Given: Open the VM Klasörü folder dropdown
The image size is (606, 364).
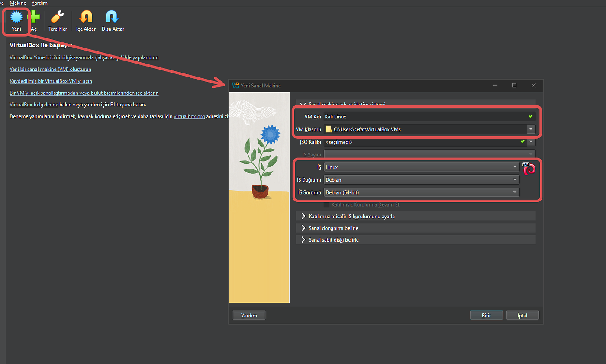Looking at the screenshot, I should coord(531,129).
